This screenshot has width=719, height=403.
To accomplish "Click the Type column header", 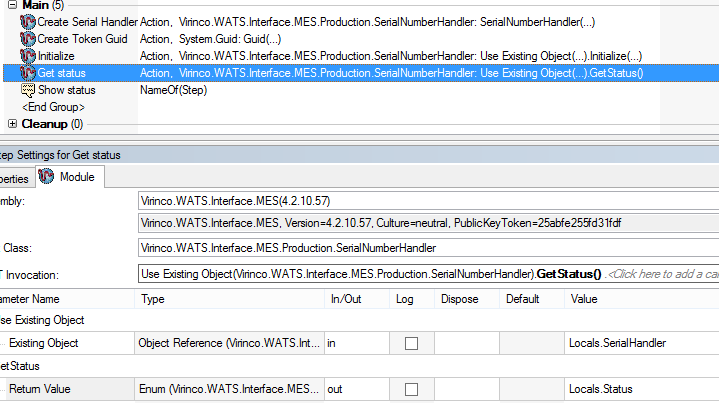I will coord(229,299).
